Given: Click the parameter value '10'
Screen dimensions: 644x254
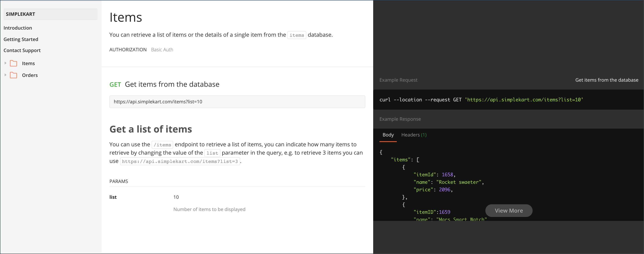Looking at the screenshot, I should (176, 197).
